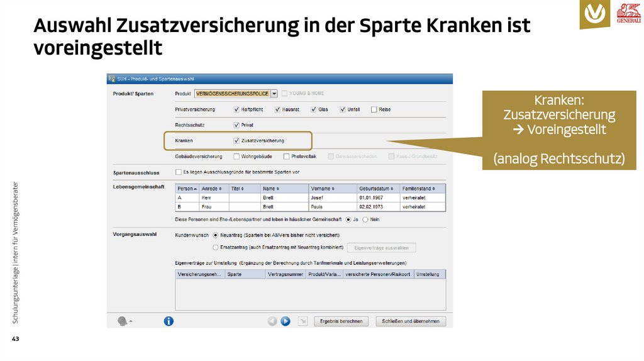Select the Ersatzantrag radio option
Viewport: 644px width, 361px height.
point(215,248)
